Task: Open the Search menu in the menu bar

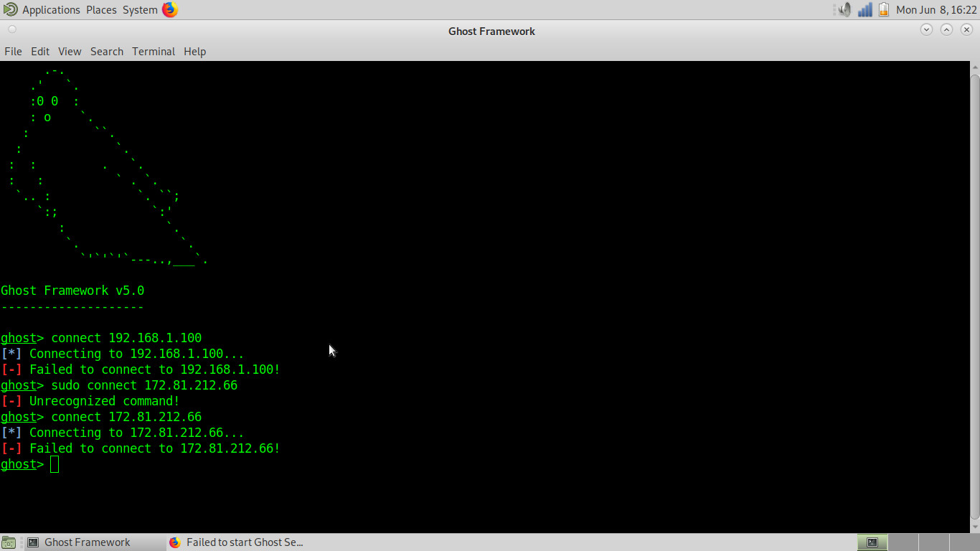Action: (x=106, y=51)
